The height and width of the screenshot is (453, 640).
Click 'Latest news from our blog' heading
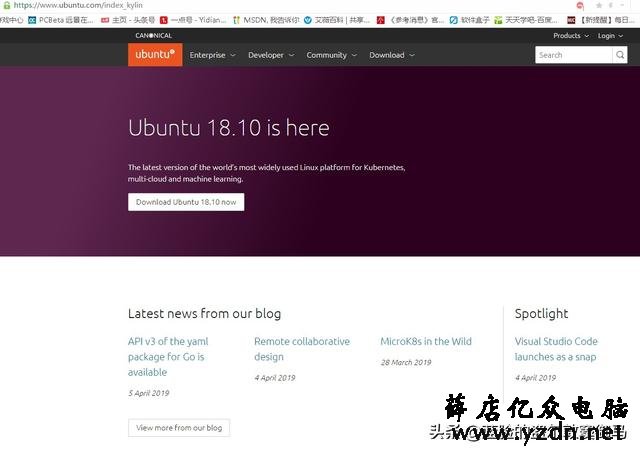[x=204, y=313]
